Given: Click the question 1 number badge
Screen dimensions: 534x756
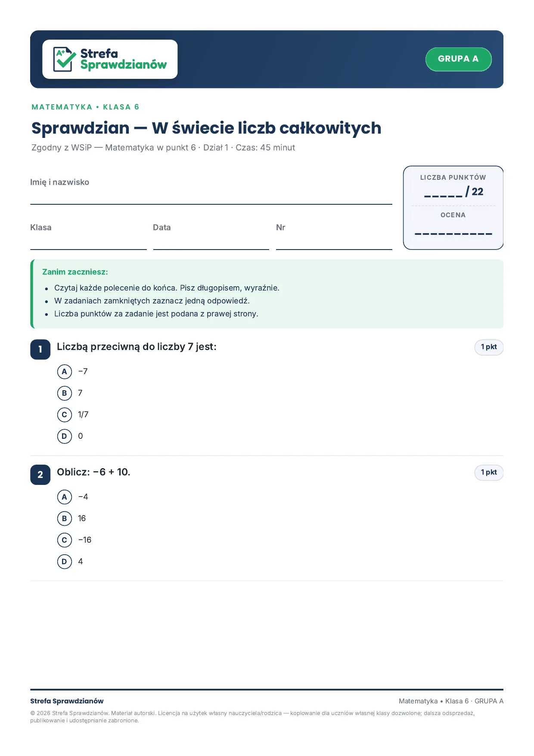Looking at the screenshot, I should [x=40, y=349].
